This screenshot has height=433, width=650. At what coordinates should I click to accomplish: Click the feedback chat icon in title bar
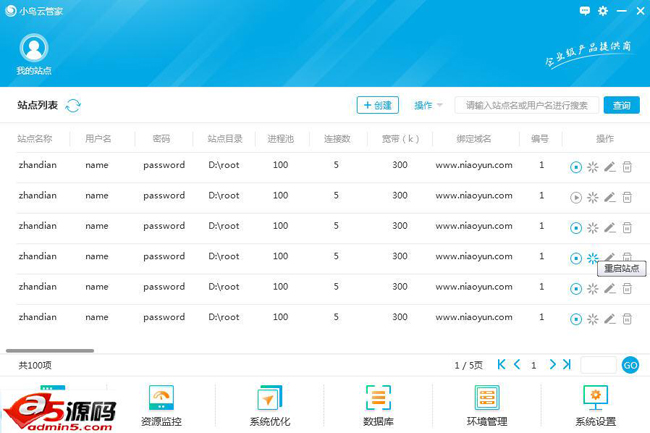(585, 11)
